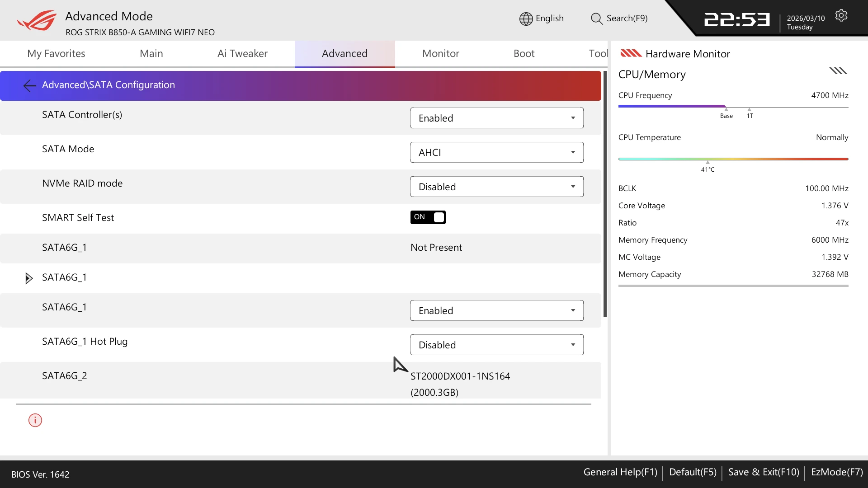The height and width of the screenshot is (488, 868).
Task: Open SATA Controller(s) dropdown
Action: tap(496, 118)
